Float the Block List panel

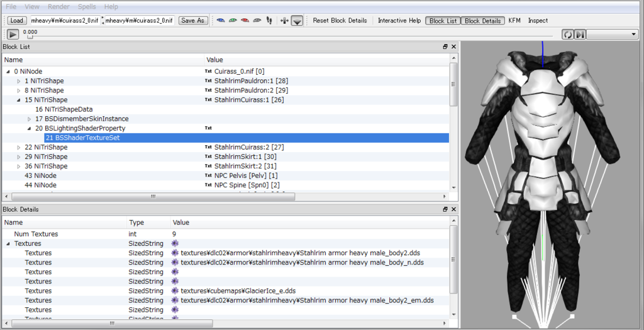445,47
